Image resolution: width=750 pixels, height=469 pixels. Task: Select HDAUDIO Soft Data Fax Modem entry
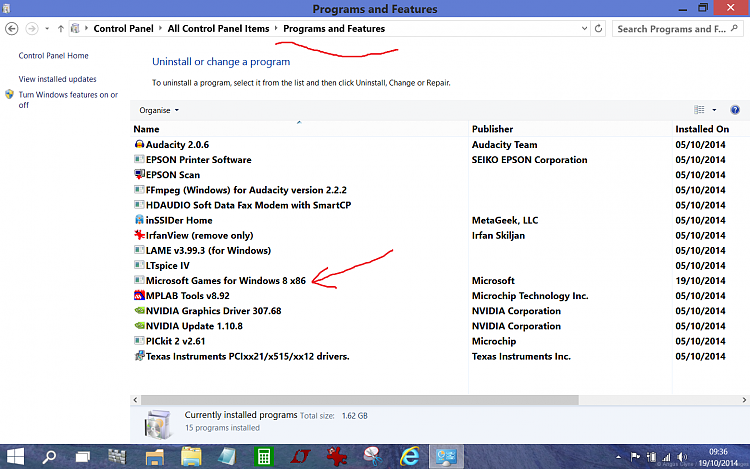coord(248,205)
